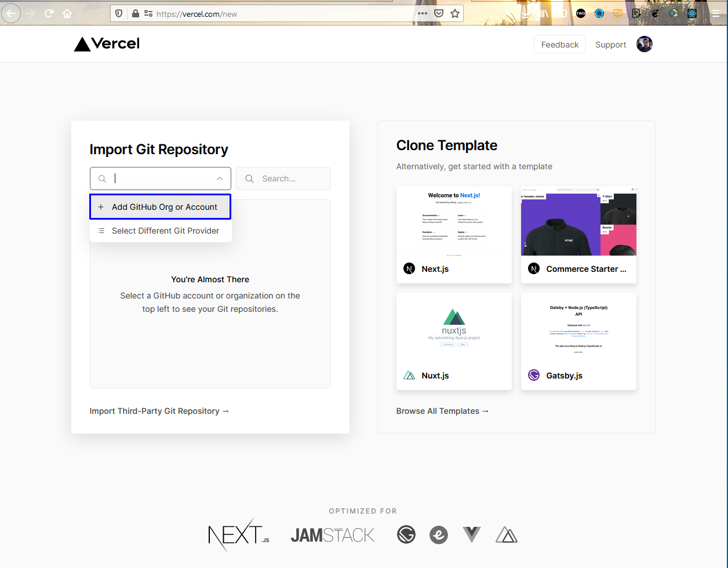Click the Nuxt logo in footer
Viewport: 728px width, 568px height.
(507, 534)
